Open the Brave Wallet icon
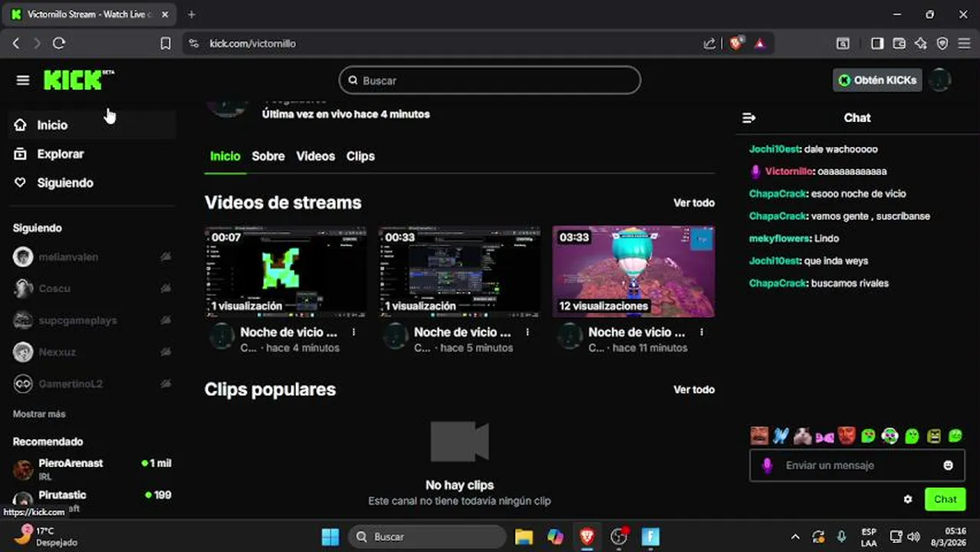 (x=899, y=44)
